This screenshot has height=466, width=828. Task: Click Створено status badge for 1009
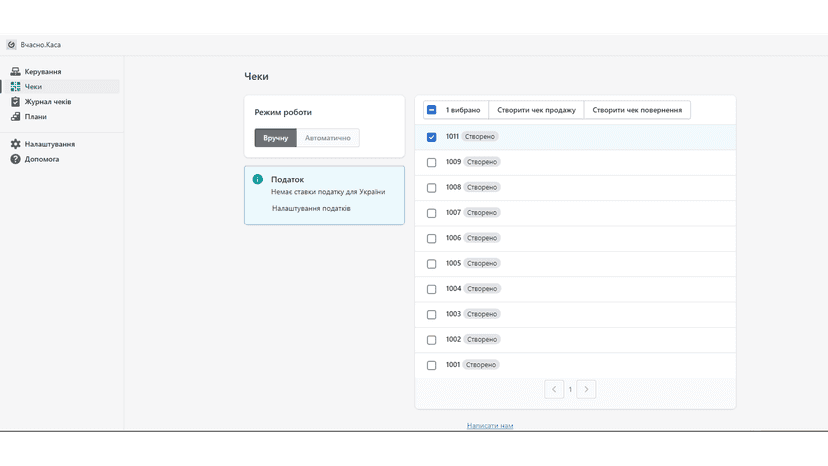[x=482, y=162]
